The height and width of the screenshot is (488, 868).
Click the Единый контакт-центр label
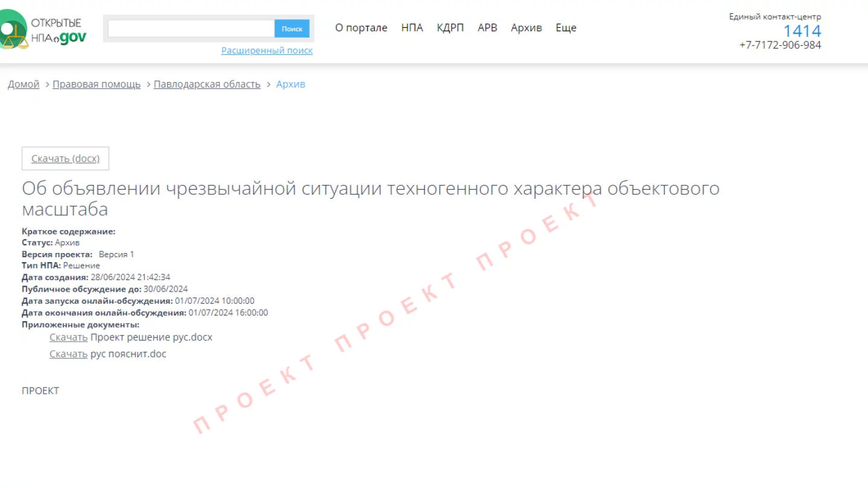pyautogui.click(x=775, y=17)
